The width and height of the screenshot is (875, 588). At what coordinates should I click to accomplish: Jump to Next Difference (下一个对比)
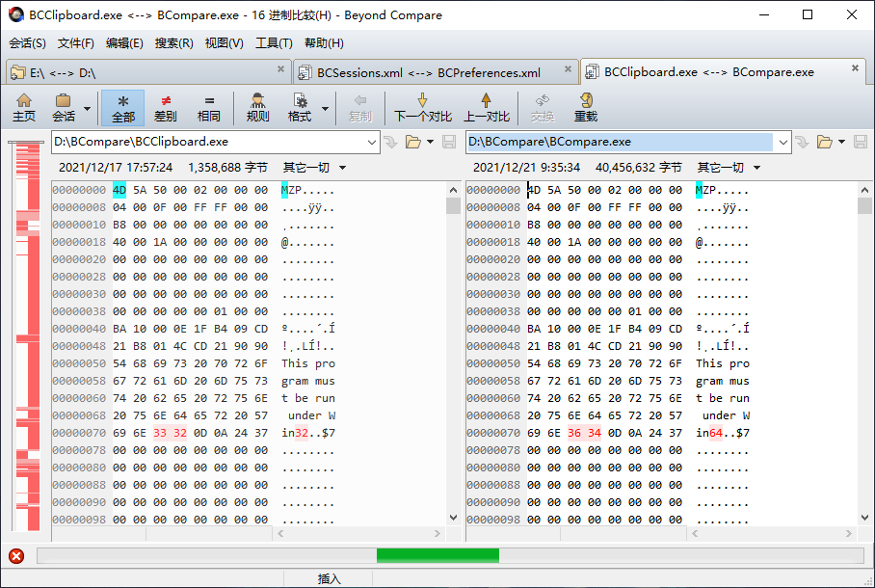tap(422, 108)
